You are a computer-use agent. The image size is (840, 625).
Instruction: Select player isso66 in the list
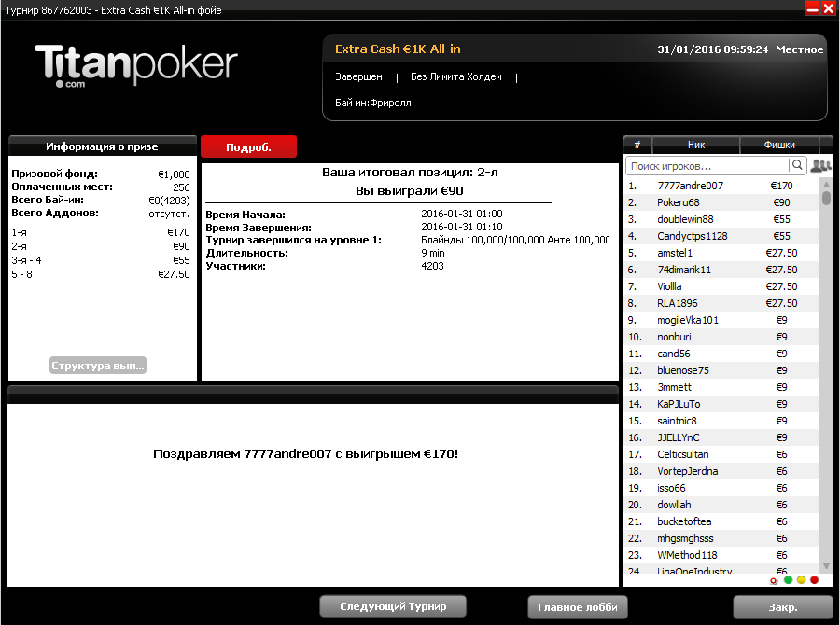tap(721, 488)
